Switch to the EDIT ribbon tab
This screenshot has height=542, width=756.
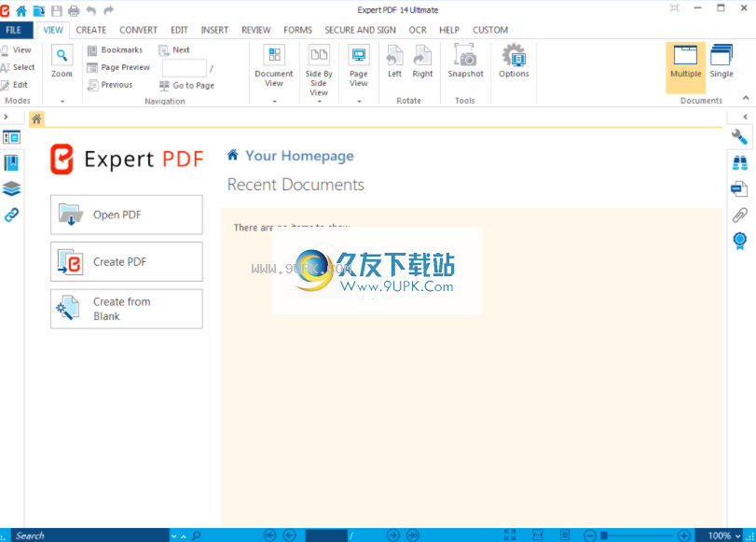179,30
